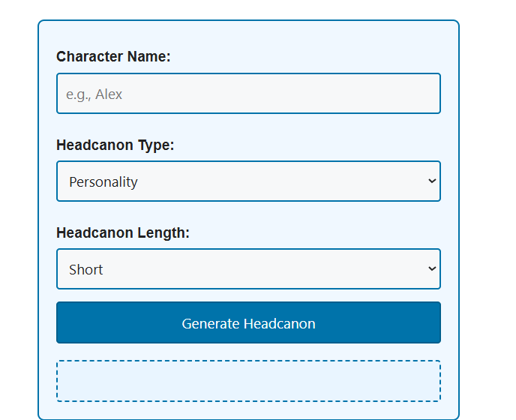Image resolution: width=516 pixels, height=420 pixels.
Task: Click the "Headcanon Length:" label
Action: coord(123,232)
